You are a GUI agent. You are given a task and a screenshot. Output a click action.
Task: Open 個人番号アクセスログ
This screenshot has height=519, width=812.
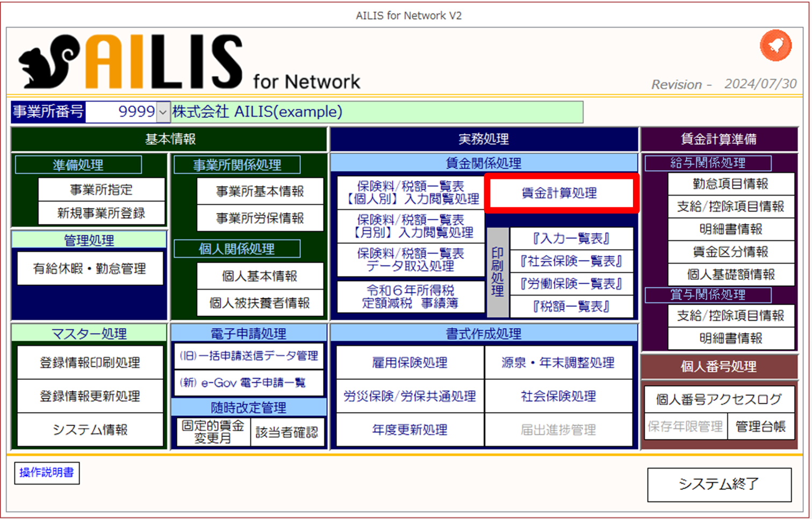click(718, 399)
